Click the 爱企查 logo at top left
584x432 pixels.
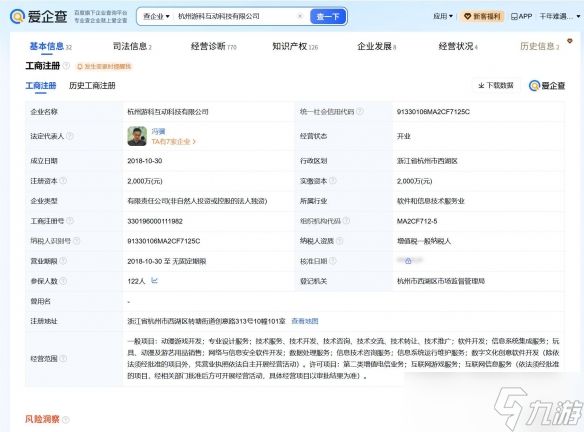tap(39, 16)
